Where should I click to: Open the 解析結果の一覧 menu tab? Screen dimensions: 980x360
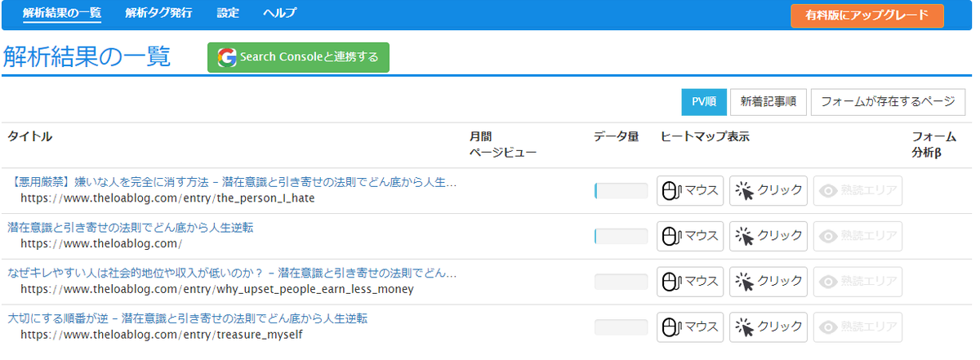point(62,14)
